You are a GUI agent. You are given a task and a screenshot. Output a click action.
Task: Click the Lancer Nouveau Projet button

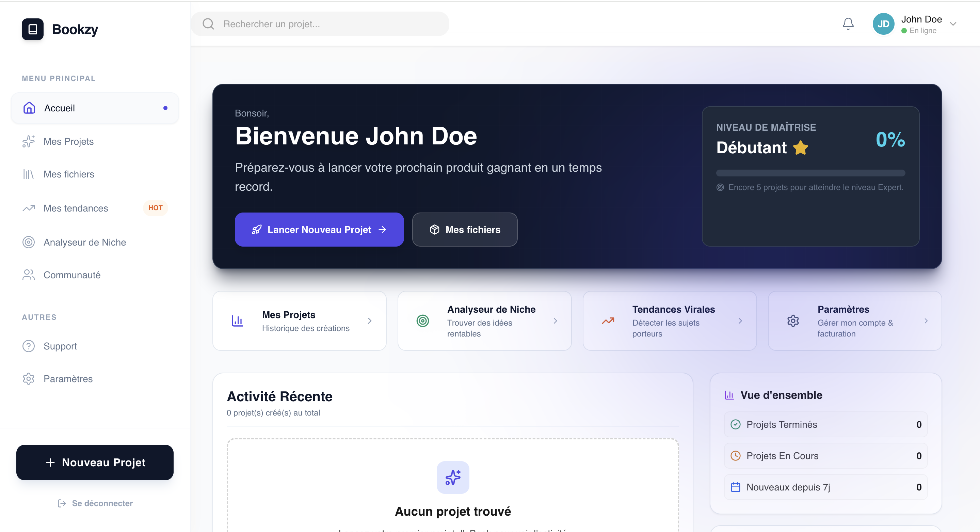point(319,230)
